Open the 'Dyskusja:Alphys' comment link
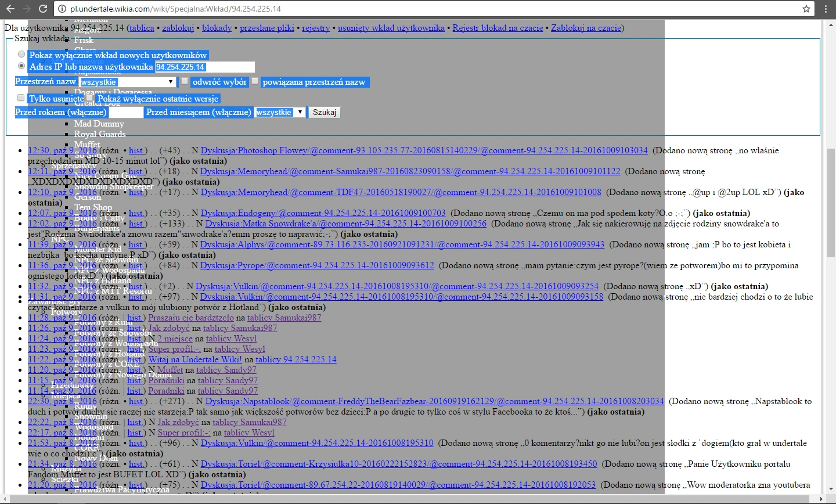The image size is (836, 504). 402,244
